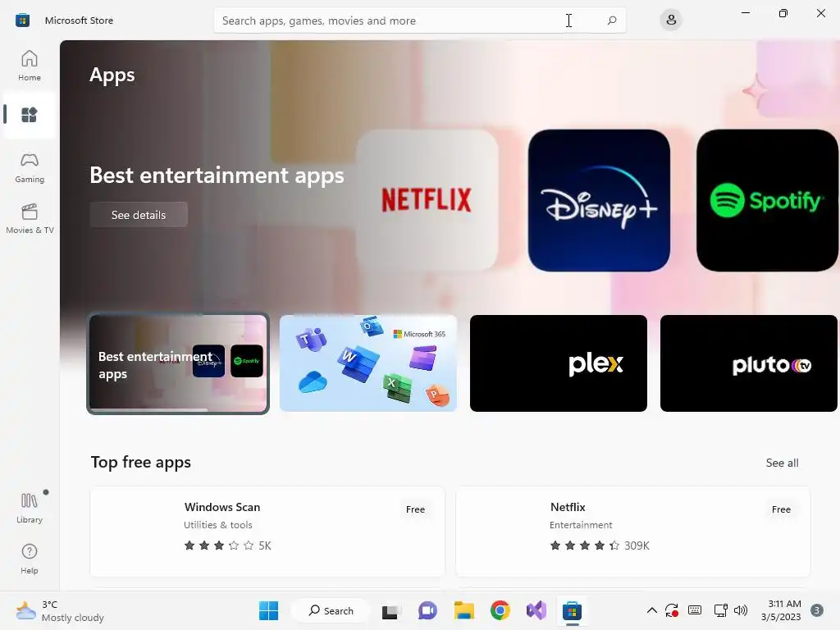Image resolution: width=840 pixels, height=630 pixels.
Task: Open the Netflix app listing title
Action: point(568,507)
